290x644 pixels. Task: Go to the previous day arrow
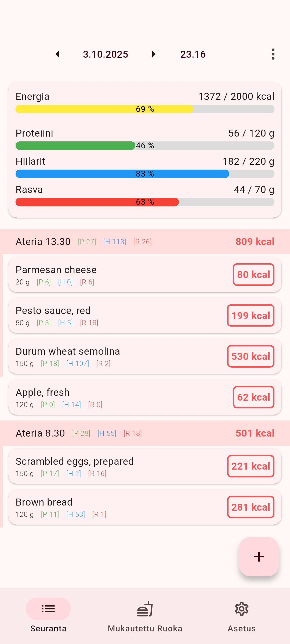[x=57, y=54]
